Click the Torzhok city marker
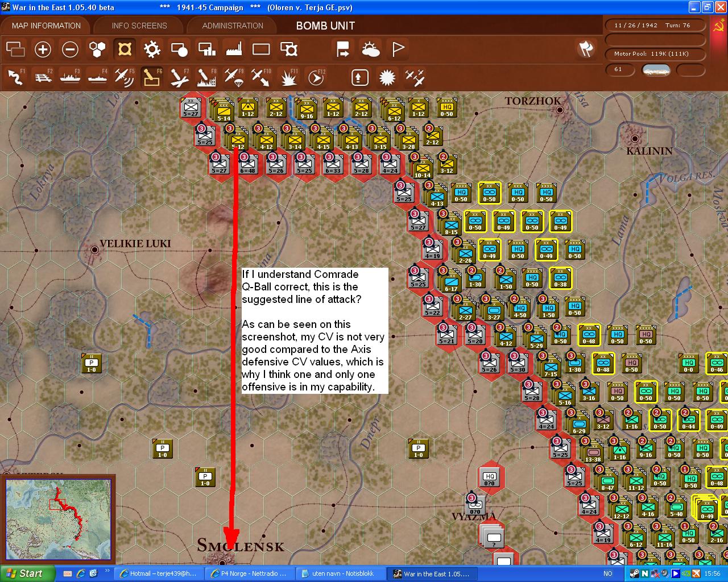728x582 pixels. point(560,109)
